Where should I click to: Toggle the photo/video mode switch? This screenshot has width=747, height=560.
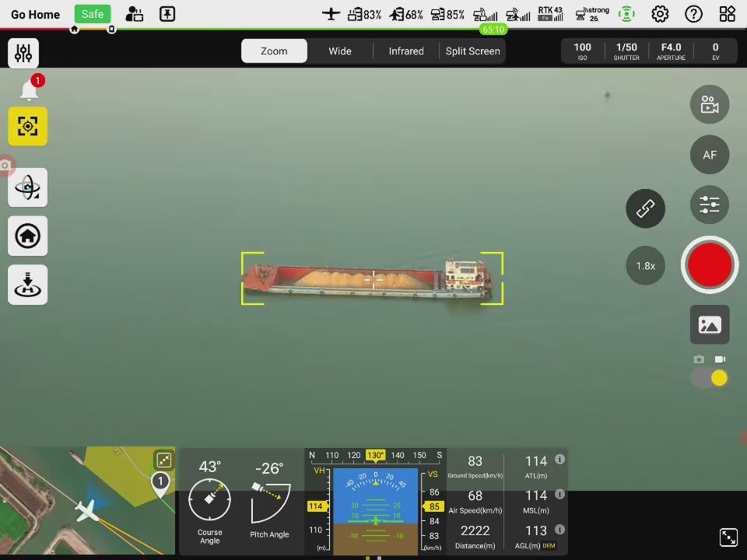[710, 378]
